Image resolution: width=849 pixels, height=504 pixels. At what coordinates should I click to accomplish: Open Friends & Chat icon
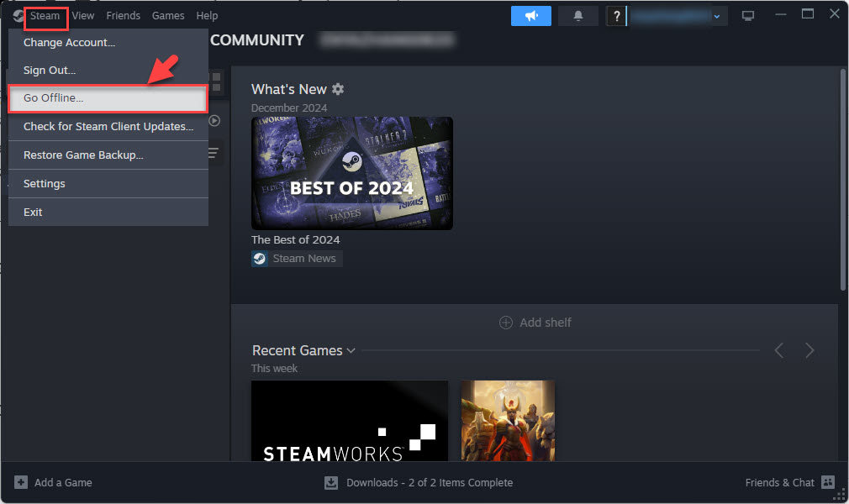[828, 482]
